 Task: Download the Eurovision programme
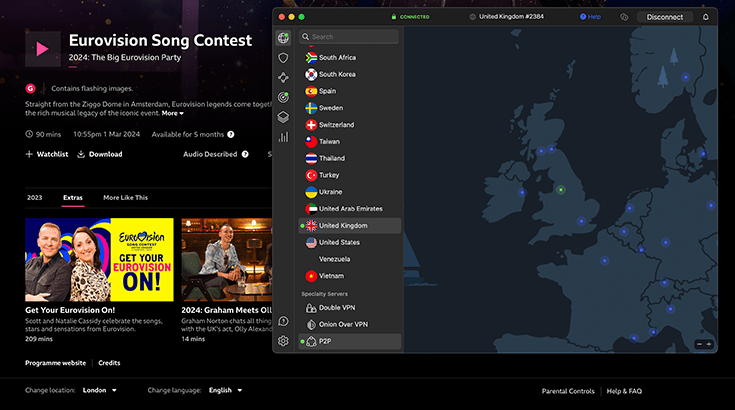click(x=99, y=154)
